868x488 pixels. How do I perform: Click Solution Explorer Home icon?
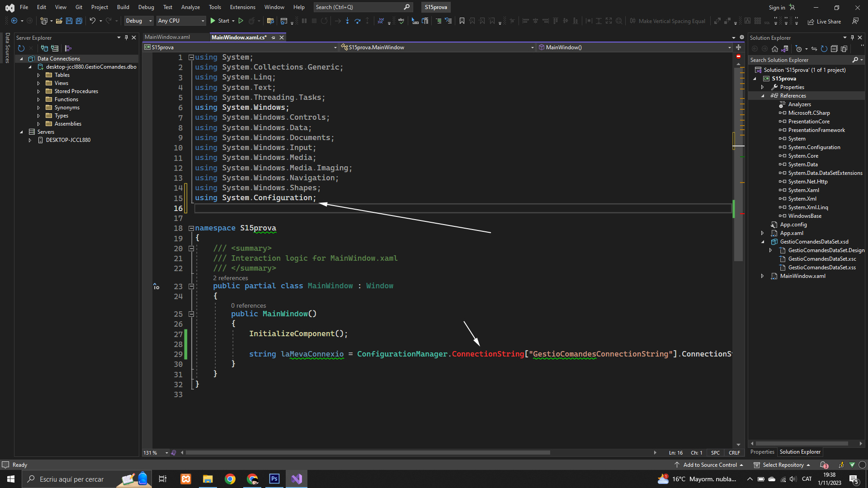[775, 49]
